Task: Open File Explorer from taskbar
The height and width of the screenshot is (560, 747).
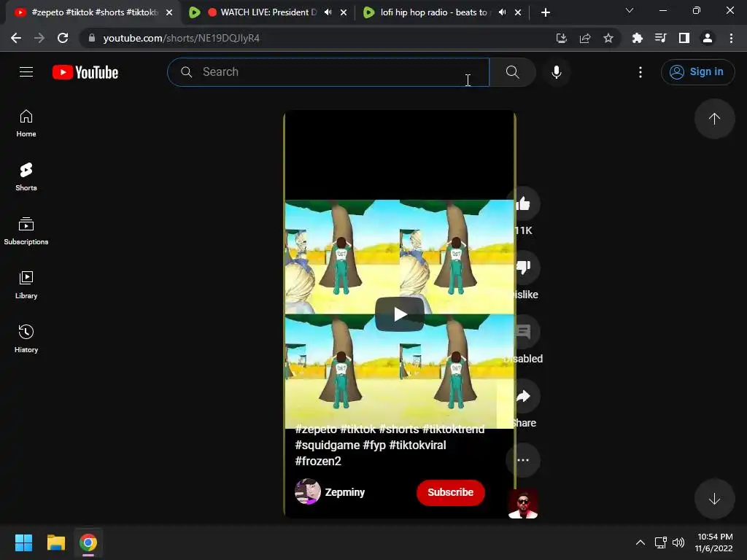Action: [x=55, y=542]
